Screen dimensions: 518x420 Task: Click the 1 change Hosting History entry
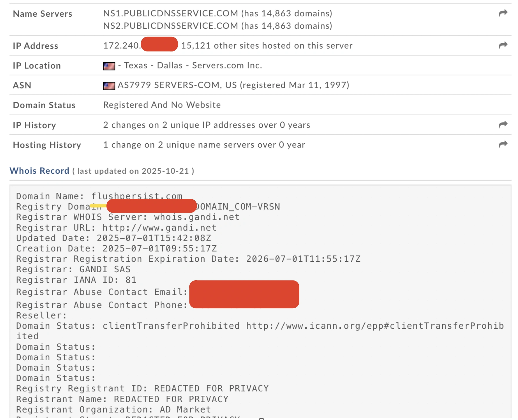pos(204,144)
